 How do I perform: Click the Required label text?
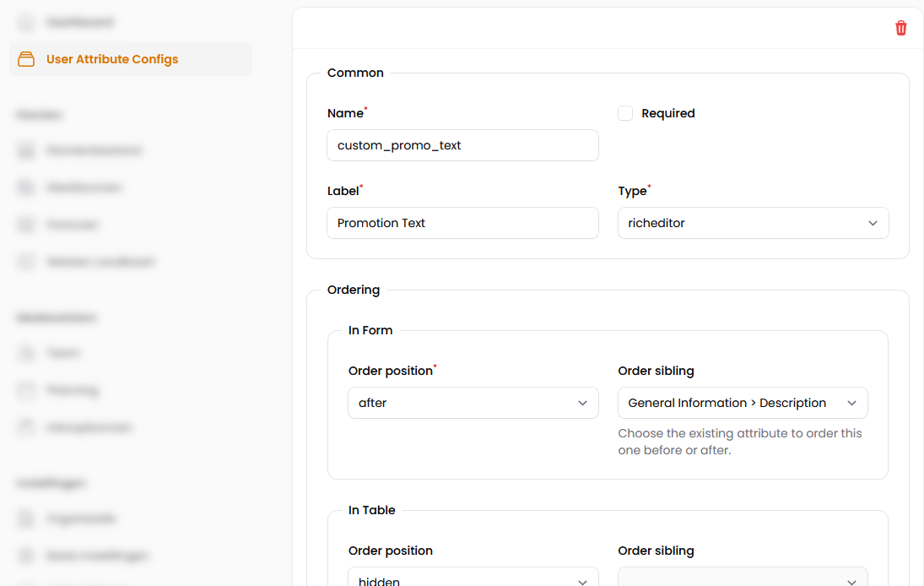tap(668, 113)
